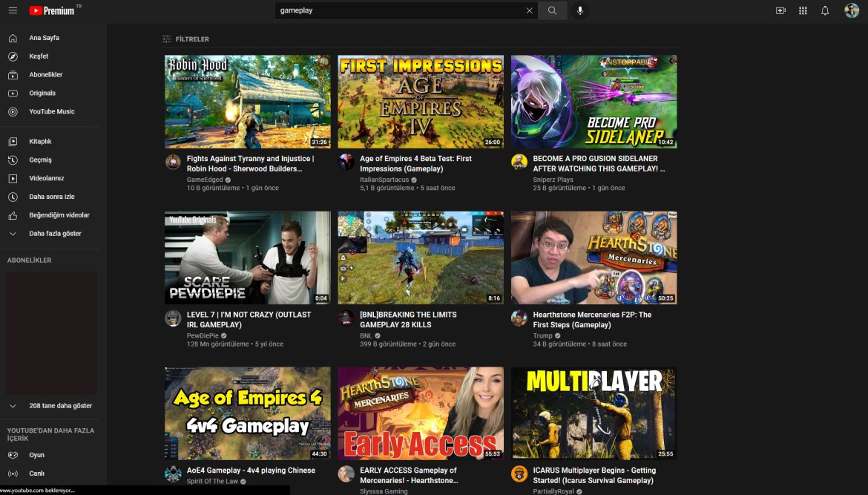Image resolution: width=868 pixels, height=495 pixels.
Task: Click Spirit Of The Law channel avatar
Action: point(173,474)
